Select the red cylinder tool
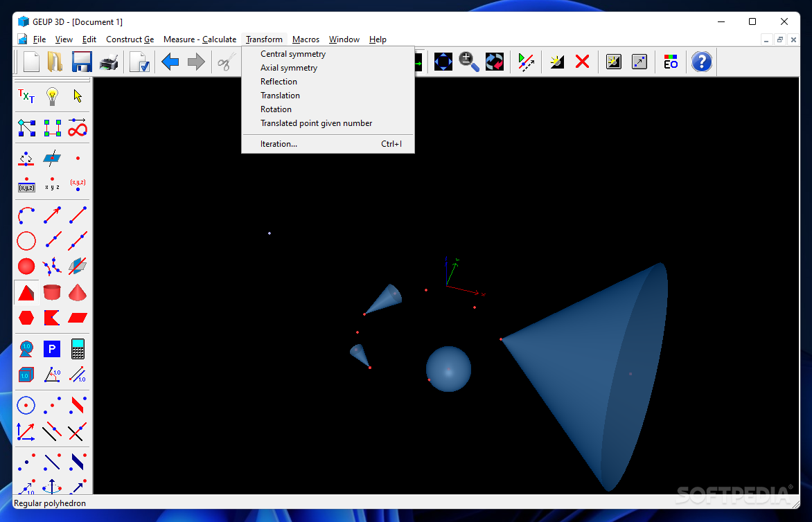This screenshot has height=522, width=812. [x=52, y=292]
